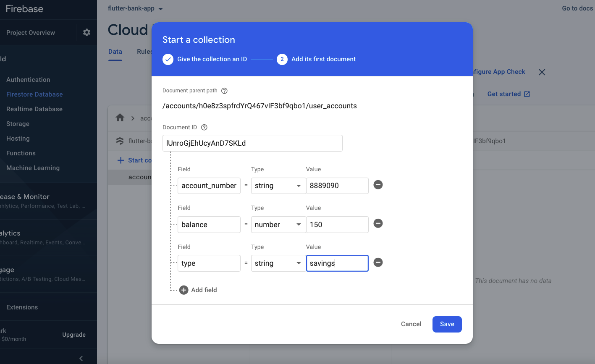The height and width of the screenshot is (364, 595).
Task: Click Upgrade plan button
Action: 74,335
